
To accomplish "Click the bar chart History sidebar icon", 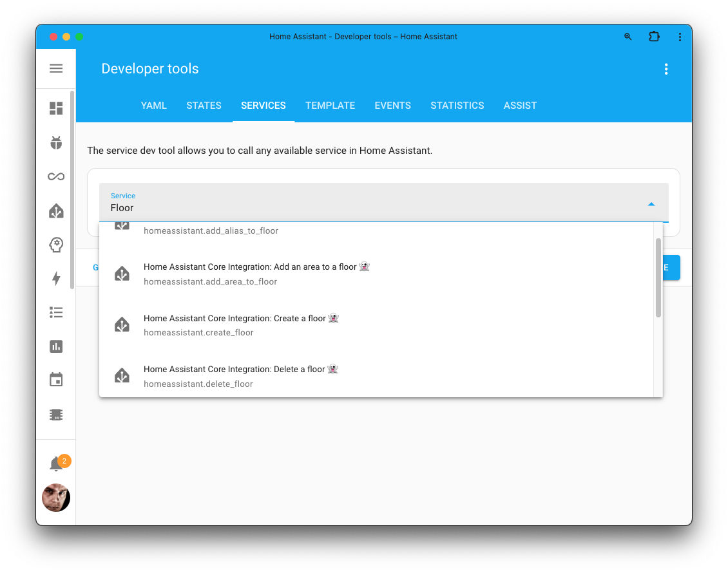I will point(56,346).
